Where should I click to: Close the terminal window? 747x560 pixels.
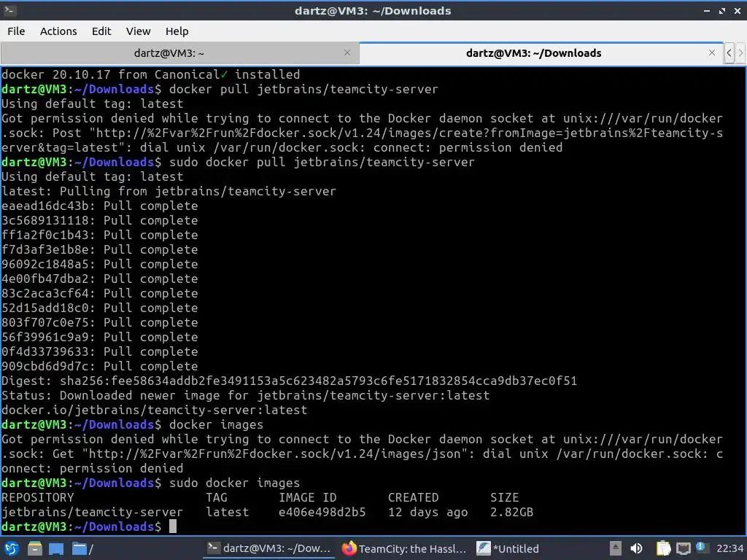[x=737, y=10]
